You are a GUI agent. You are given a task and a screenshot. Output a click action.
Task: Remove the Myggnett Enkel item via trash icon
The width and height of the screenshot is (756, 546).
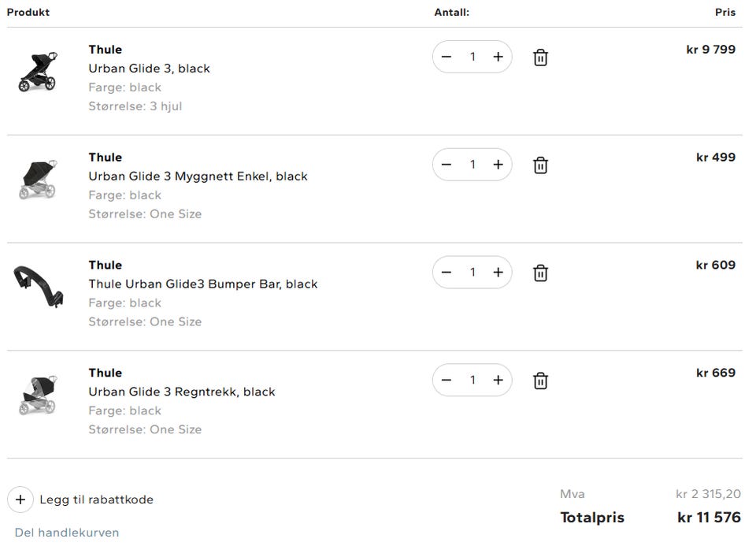(540, 165)
